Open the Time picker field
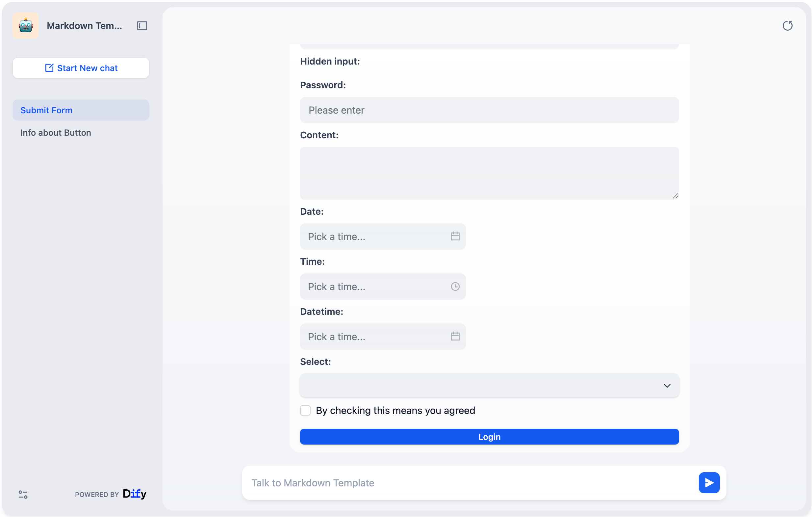This screenshot has height=517, width=812. click(x=374, y=286)
